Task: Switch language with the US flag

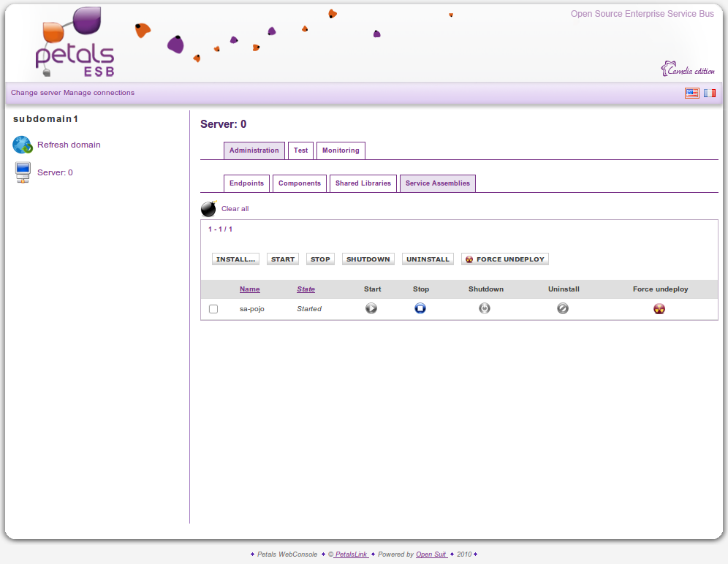Action: [691, 93]
